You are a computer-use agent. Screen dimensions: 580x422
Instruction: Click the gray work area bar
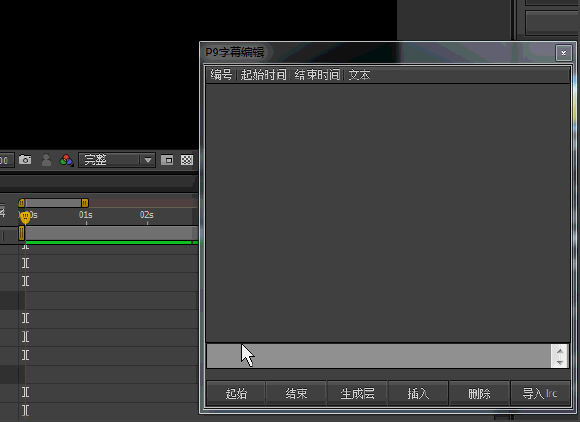(x=53, y=203)
